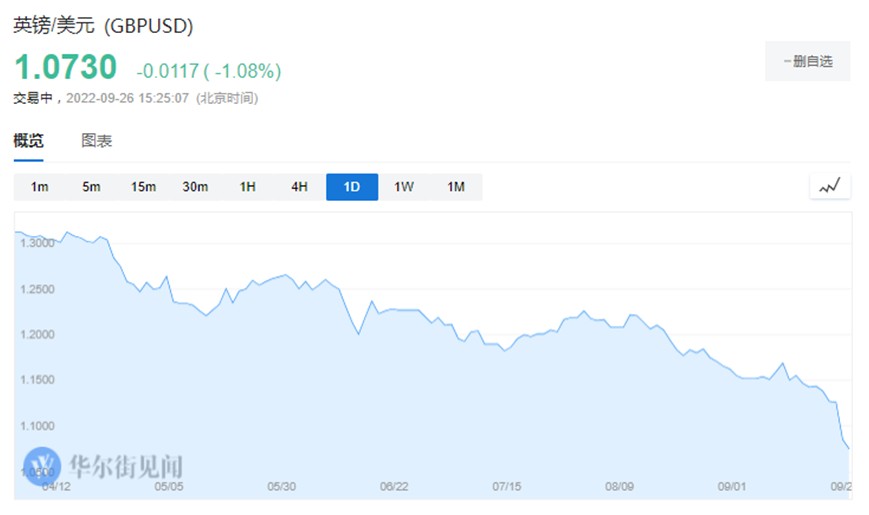Change chart to 1W weekly view
This screenshot has height=515, width=869.
pos(404,187)
